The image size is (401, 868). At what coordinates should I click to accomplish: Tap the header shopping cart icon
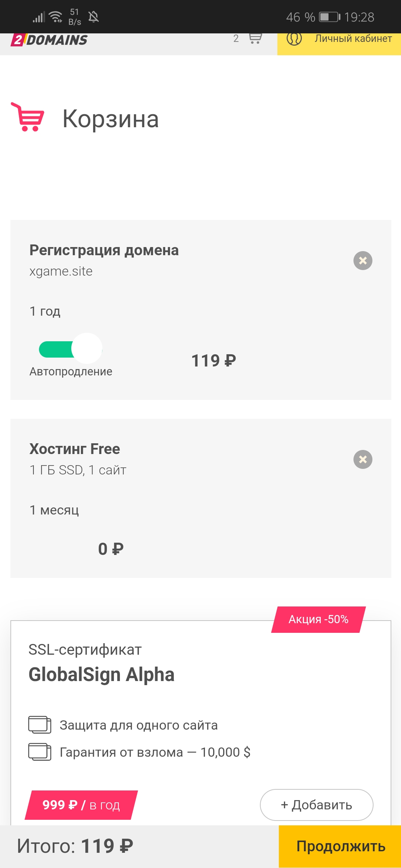[x=255, y=38]
